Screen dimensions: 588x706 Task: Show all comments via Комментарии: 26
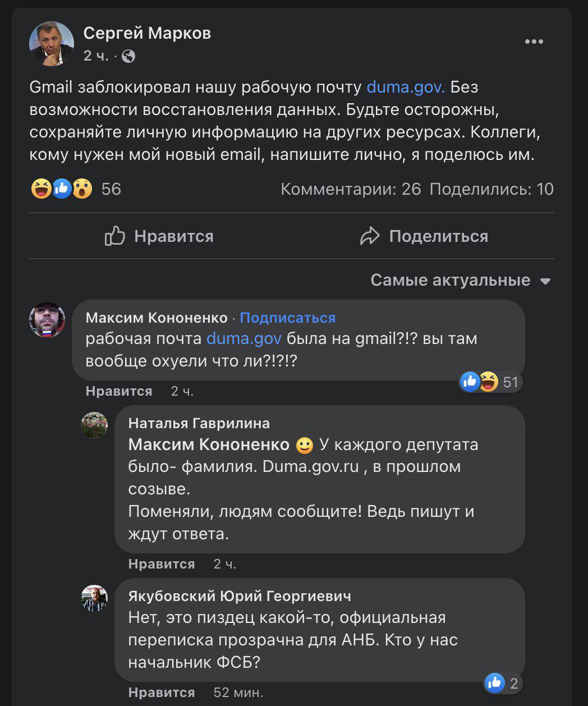click(x=351, y=189)
